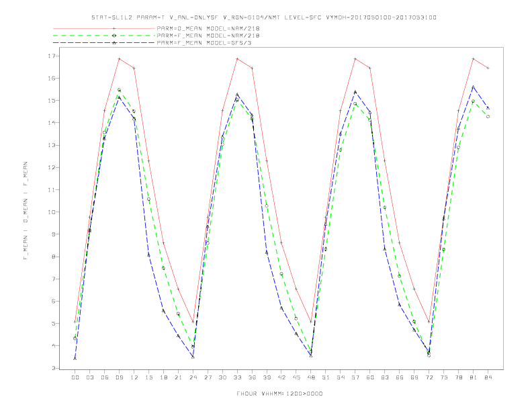This screenshot has width=532, height=411.
Task: Click x-axis hour label 21
Action: 178,377
